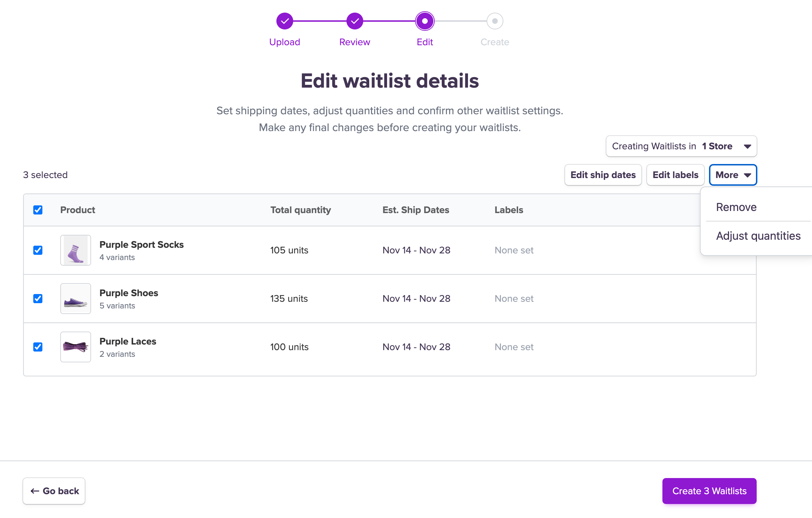Collapse the More dropdown button

click(x=733, y=175)
